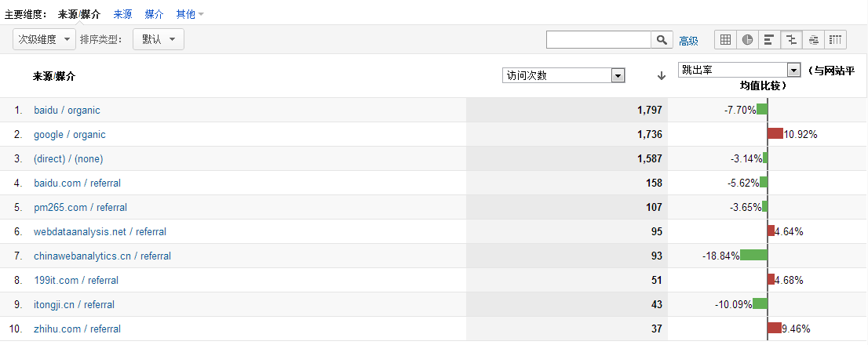The width and height of the screenshot is (868, 345).
Task: Open the 高级 advanced filter link
Action: tap(688, 40)
